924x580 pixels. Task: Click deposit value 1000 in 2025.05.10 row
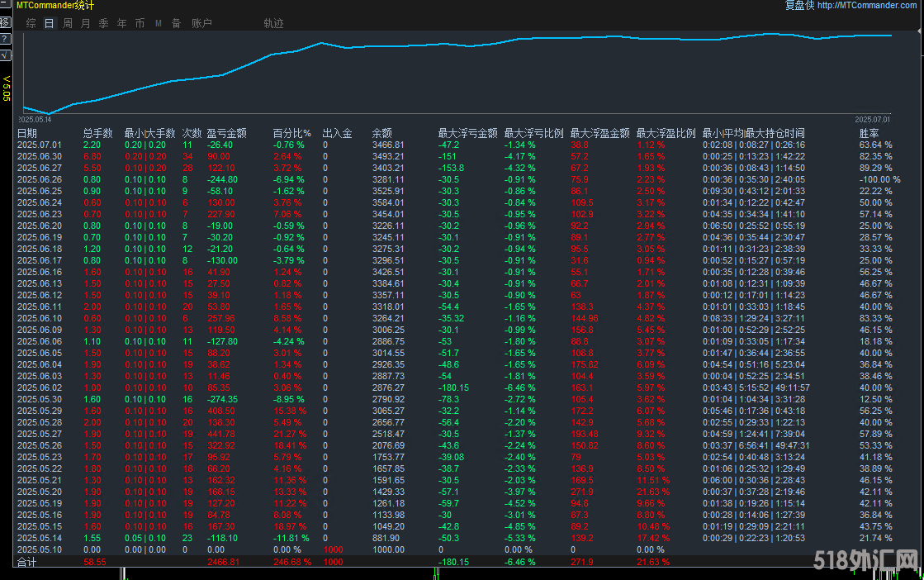[x=333, y=549]
